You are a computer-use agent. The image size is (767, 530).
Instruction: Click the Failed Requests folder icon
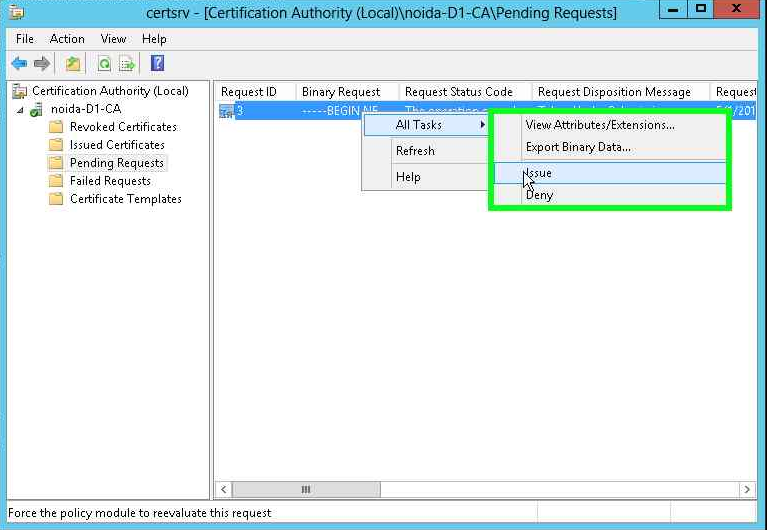point(56,181)
